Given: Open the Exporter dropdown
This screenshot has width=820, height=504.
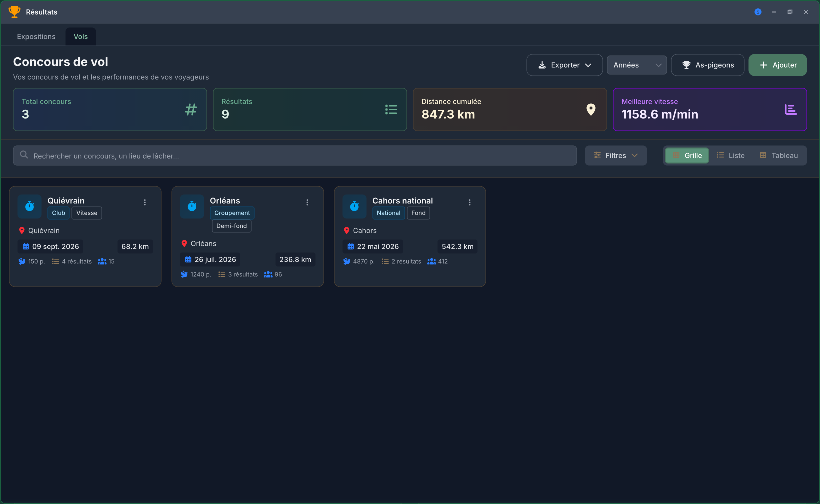Looking at the screenshot, I should 565,65.
